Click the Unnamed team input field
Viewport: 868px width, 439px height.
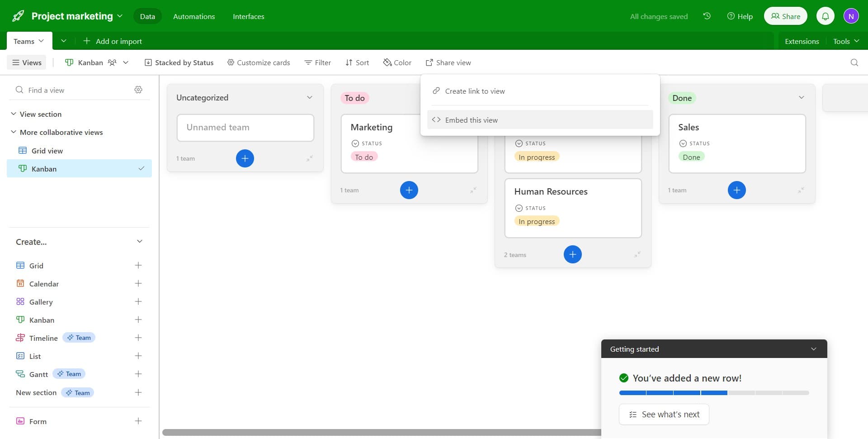[x=245, y=128]
